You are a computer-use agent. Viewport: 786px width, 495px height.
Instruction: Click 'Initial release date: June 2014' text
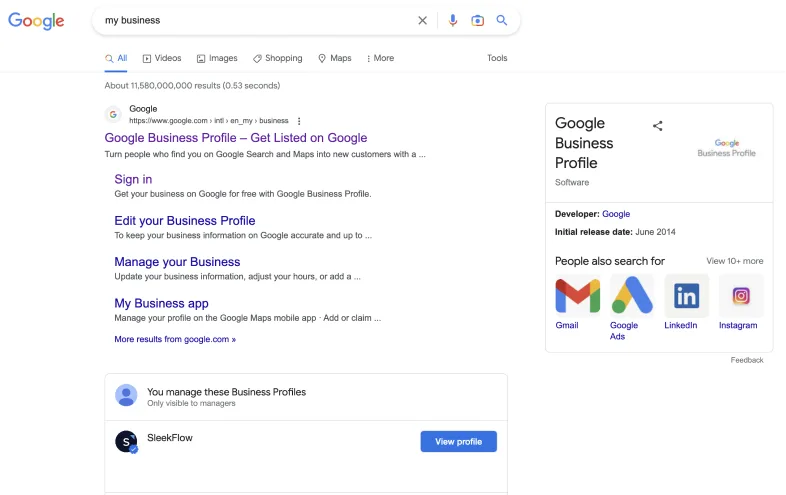615,232
